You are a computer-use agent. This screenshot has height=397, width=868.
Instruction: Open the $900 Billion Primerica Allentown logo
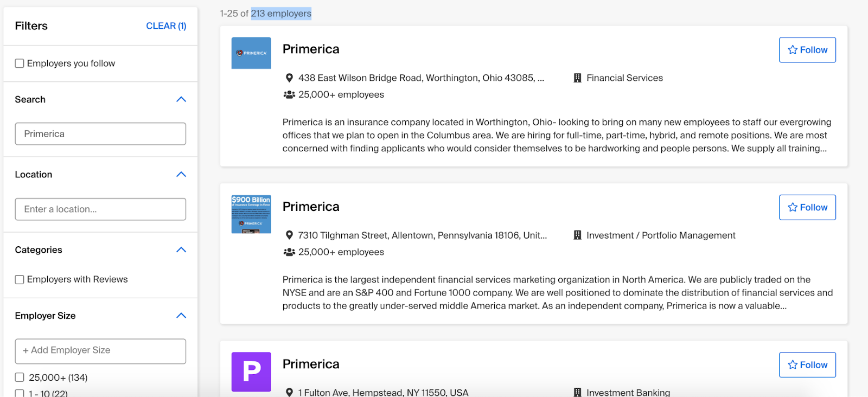coord(251,214)
